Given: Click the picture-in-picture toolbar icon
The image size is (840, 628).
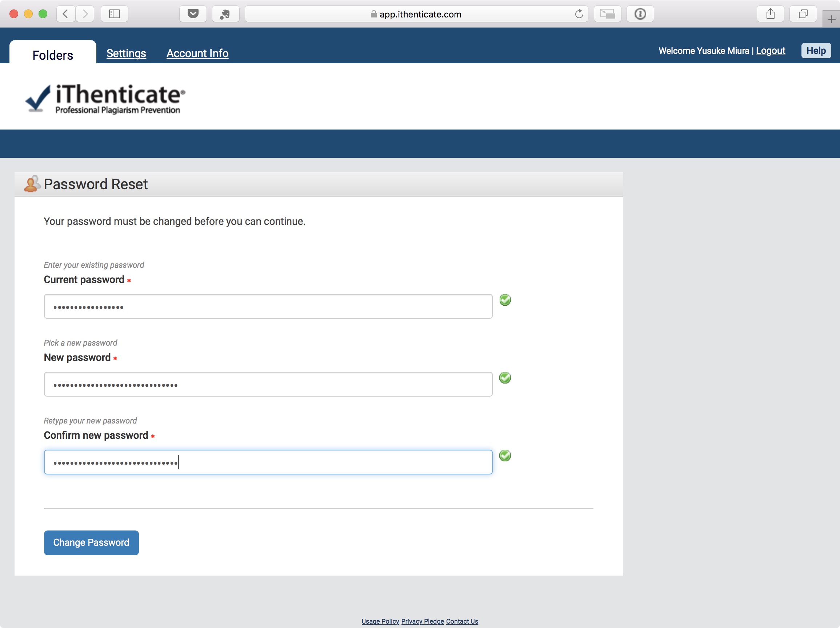Looking at the screenshot, I should point(607,14).
